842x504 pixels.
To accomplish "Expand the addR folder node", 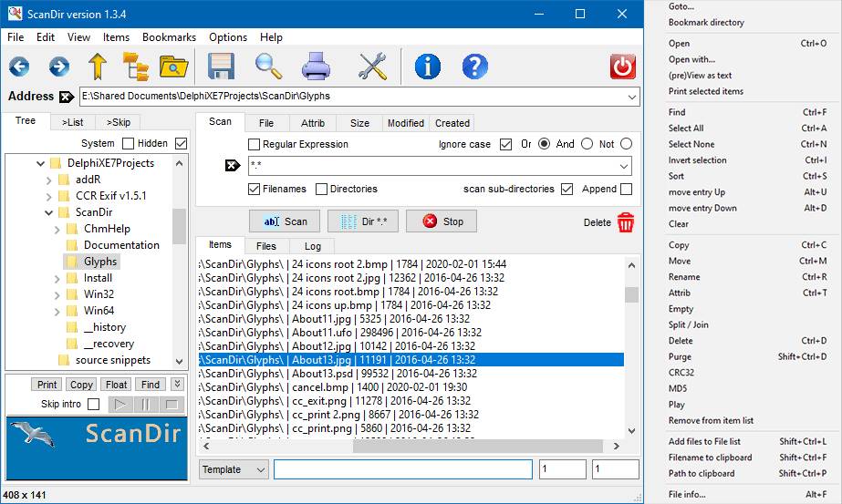I will coord(49,180).
